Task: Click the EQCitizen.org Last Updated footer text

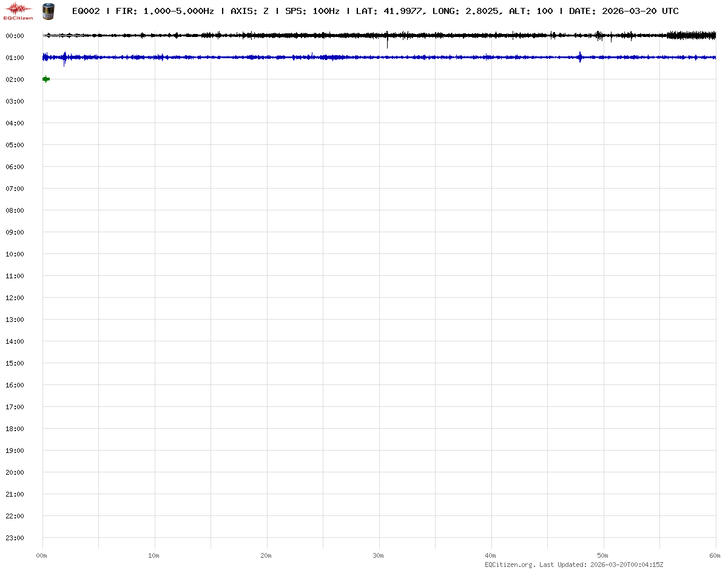Action: tap(575, 565)
